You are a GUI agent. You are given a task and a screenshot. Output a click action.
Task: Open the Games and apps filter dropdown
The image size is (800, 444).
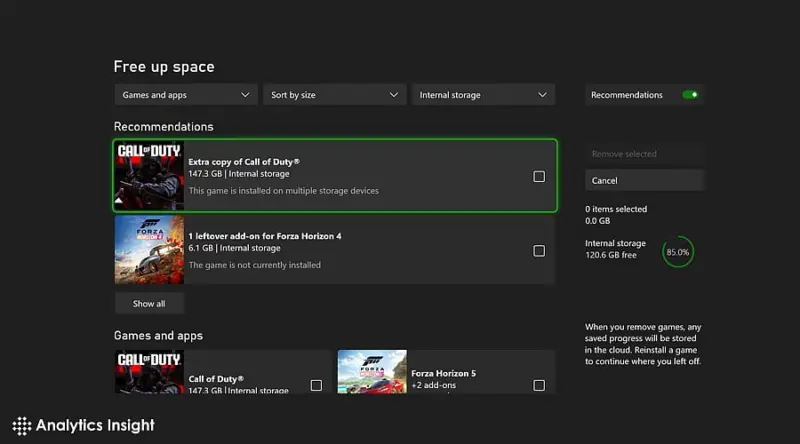pyautogui.click(x=186, y=95)
